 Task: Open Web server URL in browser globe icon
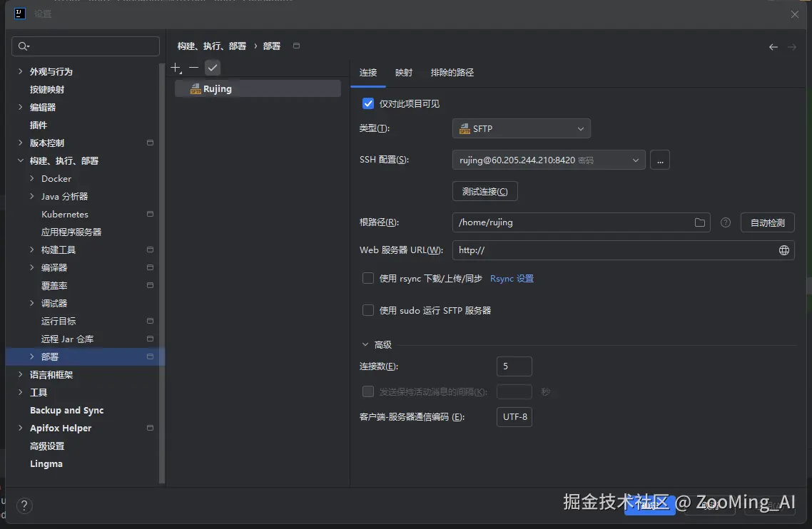pos(784,250)
